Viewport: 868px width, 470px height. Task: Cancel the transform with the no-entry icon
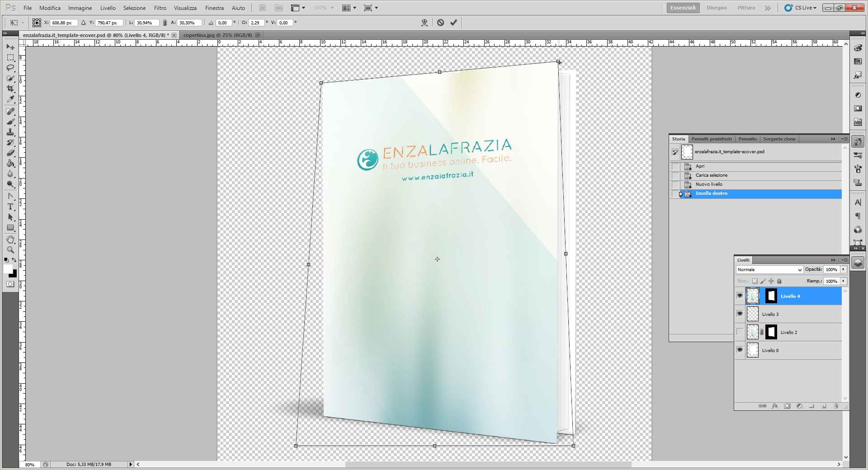tap(440, 23)
